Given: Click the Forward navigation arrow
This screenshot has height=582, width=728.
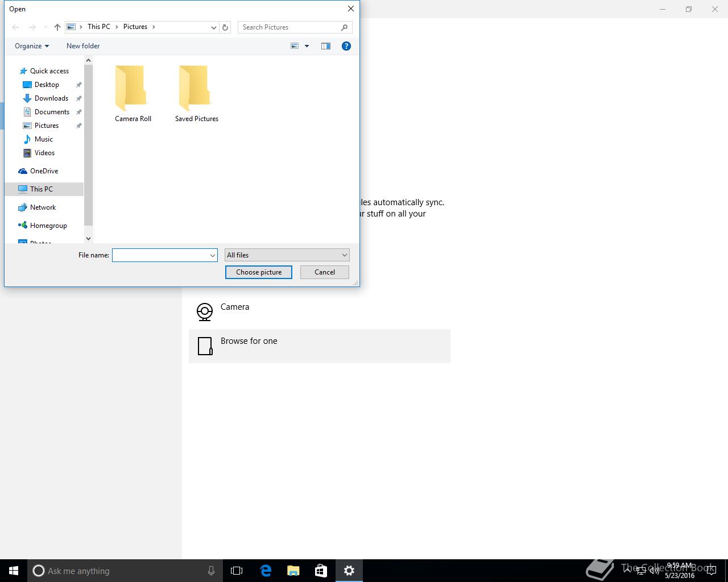Looking at the screenshot, I should point(32,27).
